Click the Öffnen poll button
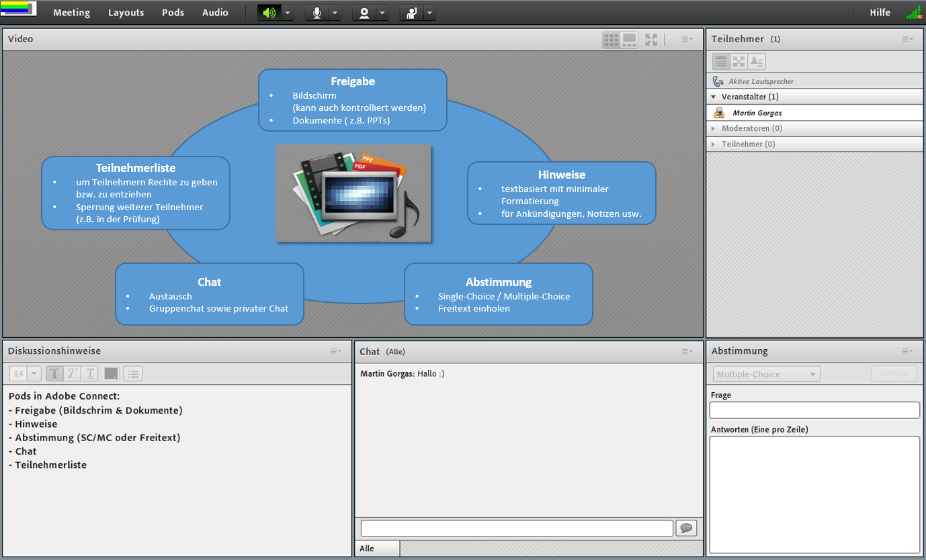 [x=894, y=374]
